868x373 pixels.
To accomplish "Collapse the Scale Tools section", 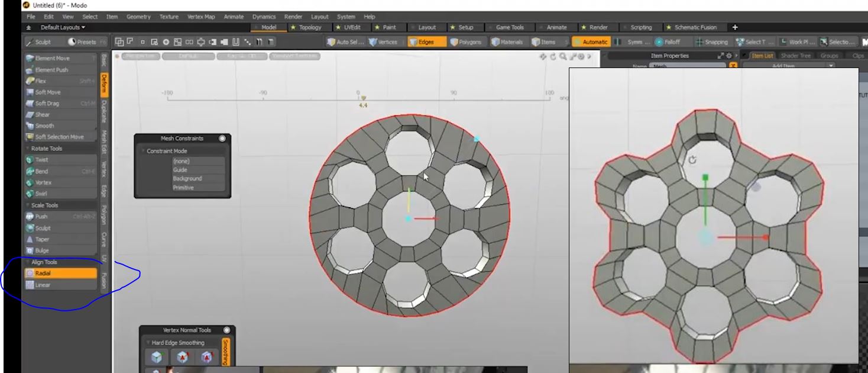I will pos(27,205).
